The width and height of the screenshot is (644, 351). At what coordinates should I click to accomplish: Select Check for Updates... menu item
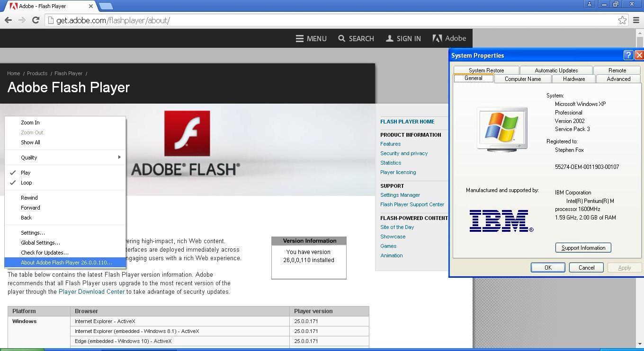[x=65, y=253]
